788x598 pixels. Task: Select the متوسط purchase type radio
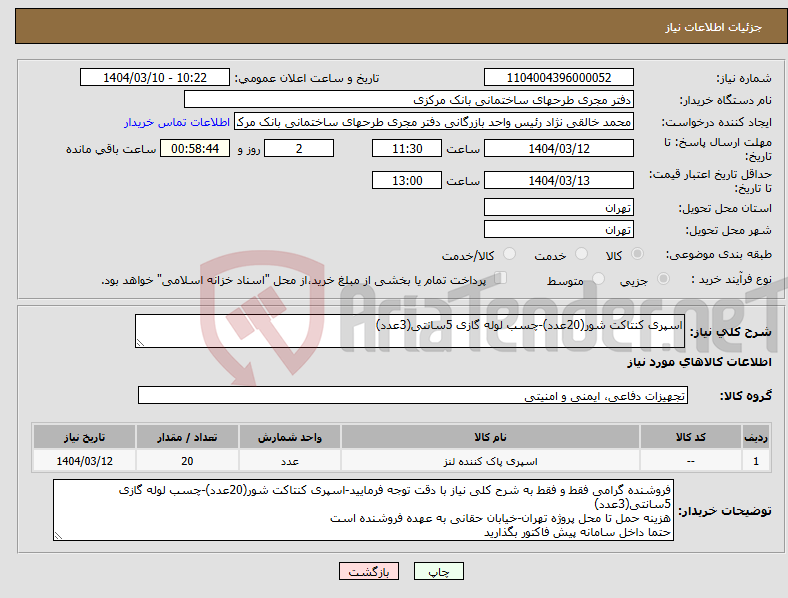point(599,278)
